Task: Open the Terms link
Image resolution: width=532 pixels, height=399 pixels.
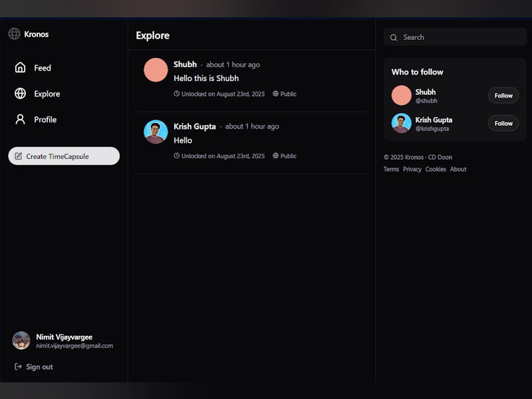Action: (391, 169)
